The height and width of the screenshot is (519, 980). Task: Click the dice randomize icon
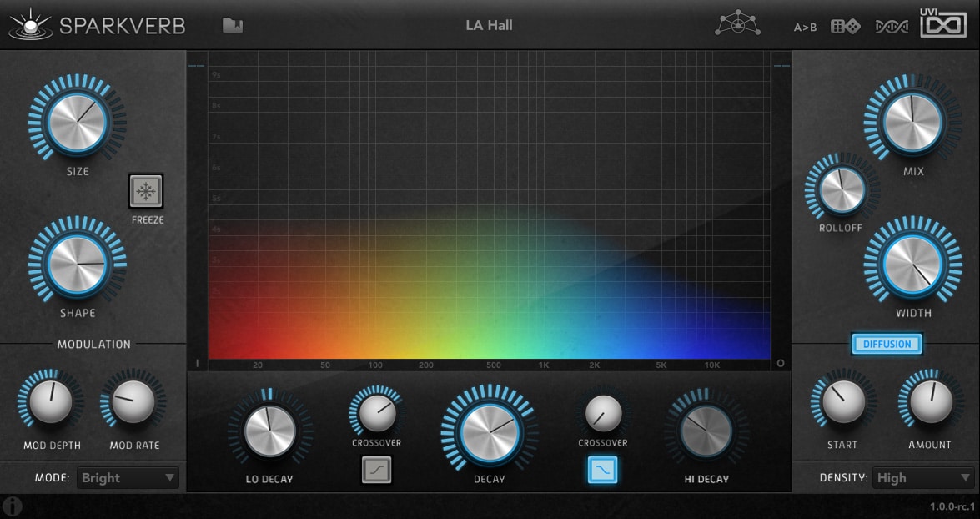click(x=845, y=26)
